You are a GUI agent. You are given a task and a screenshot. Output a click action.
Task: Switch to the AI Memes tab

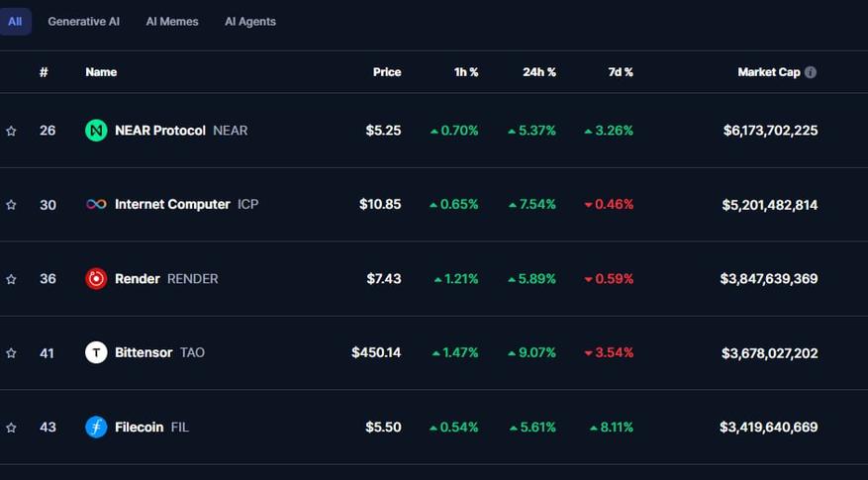coord(172,22)
